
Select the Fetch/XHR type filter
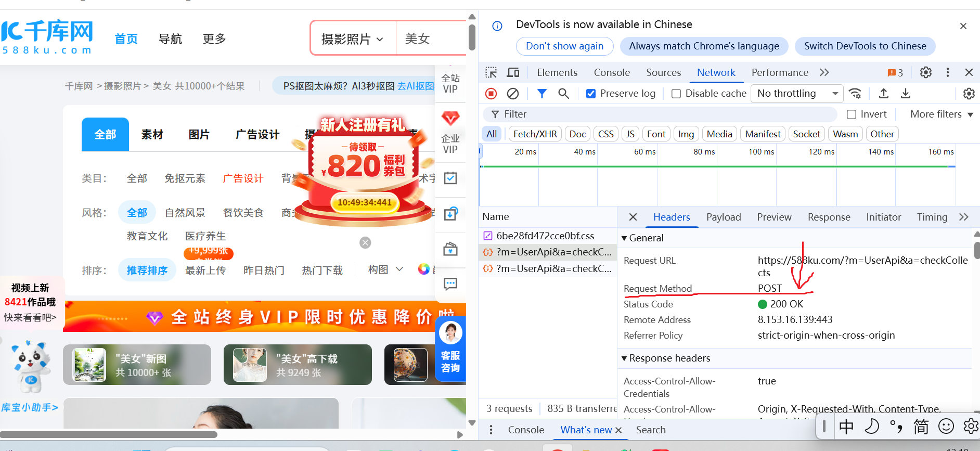(535, 134)
